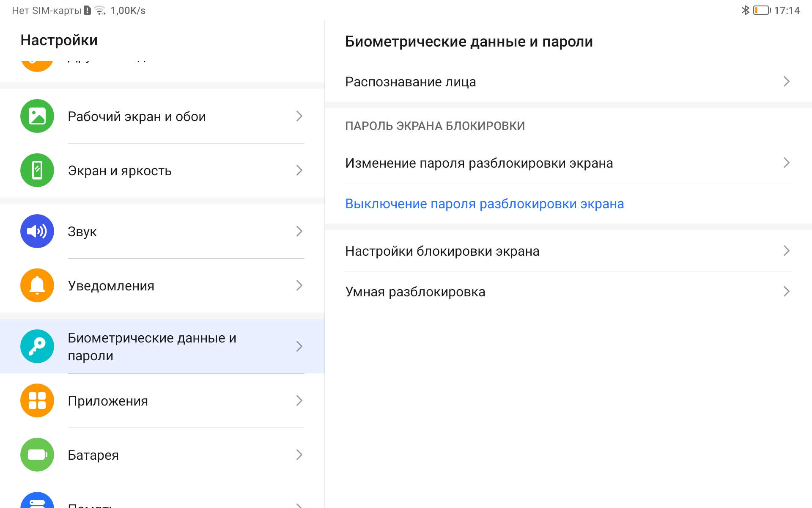Open Настройки блокировки экрана
Image resolution: width=812 pixels, height=508 pixels.
(568, 251)
